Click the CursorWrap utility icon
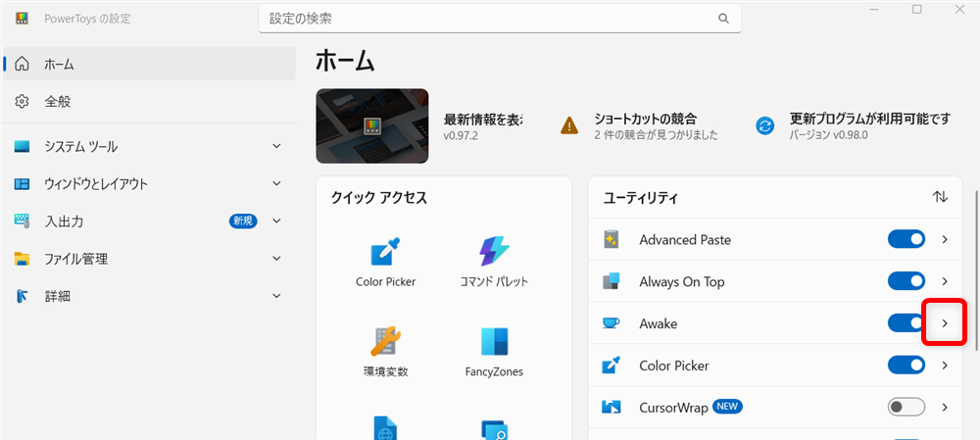The height and width of the screenshot is (440, 980). [611, 408]
